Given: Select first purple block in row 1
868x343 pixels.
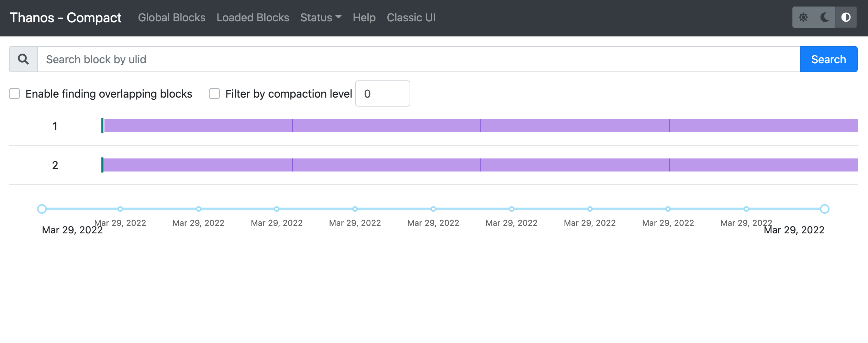Looking at the screenshot, I should click(198, 126).
